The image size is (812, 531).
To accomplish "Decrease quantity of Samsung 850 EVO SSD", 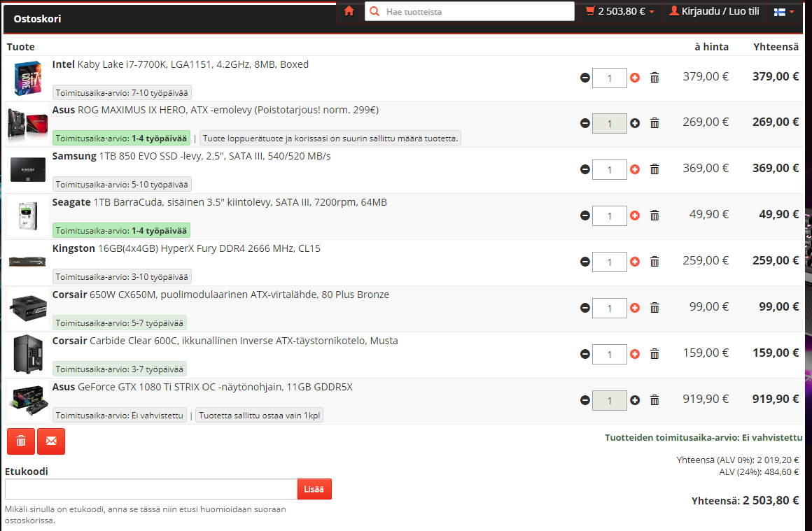I will (585, 169).
